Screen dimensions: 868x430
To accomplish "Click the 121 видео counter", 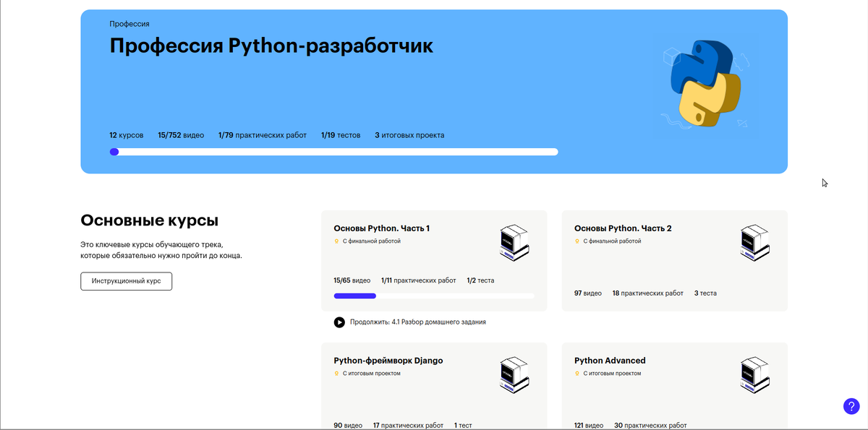I will (x=589, y=426).
